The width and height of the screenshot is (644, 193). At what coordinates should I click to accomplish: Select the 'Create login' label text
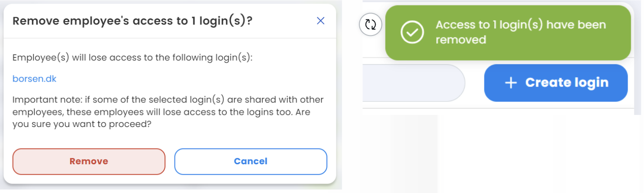(567, 83)
